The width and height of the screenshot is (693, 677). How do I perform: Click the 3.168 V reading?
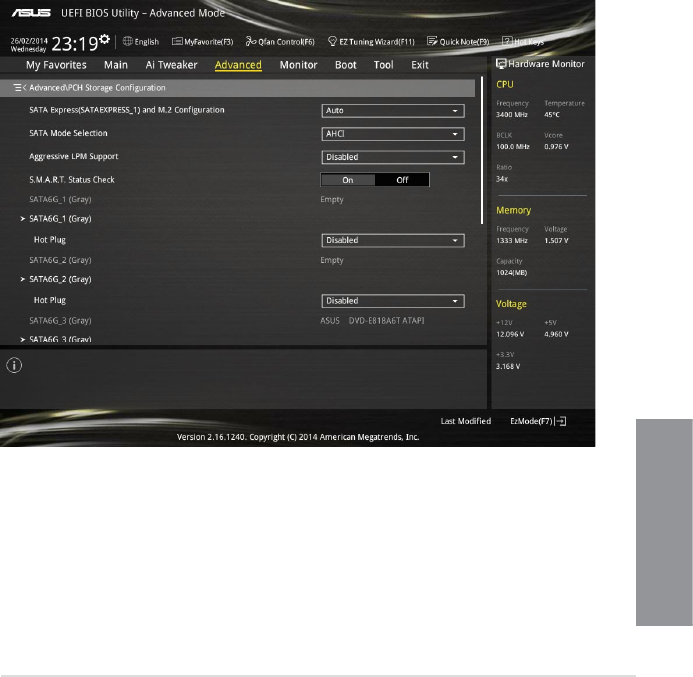[508, 366]
